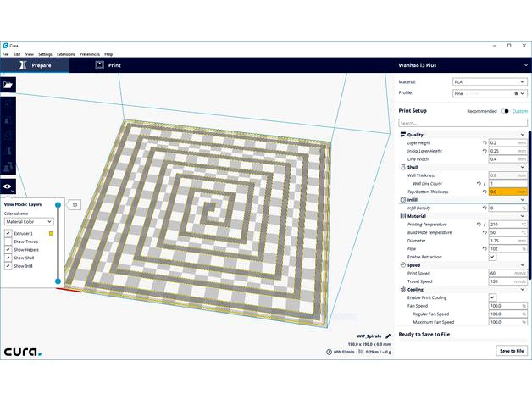532x400 pixels.
Task: Uncheck Show Infill
Action: coord(8,266)
